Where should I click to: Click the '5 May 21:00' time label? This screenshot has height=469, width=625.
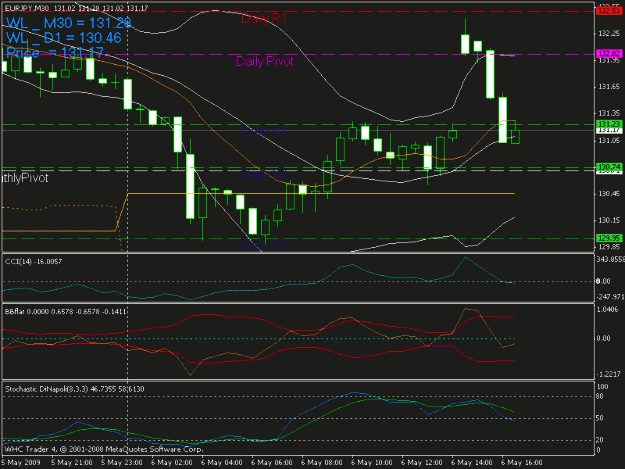[72, 463]
